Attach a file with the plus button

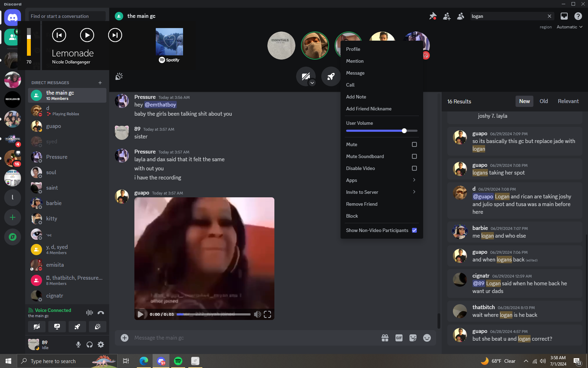click(125, 338)
